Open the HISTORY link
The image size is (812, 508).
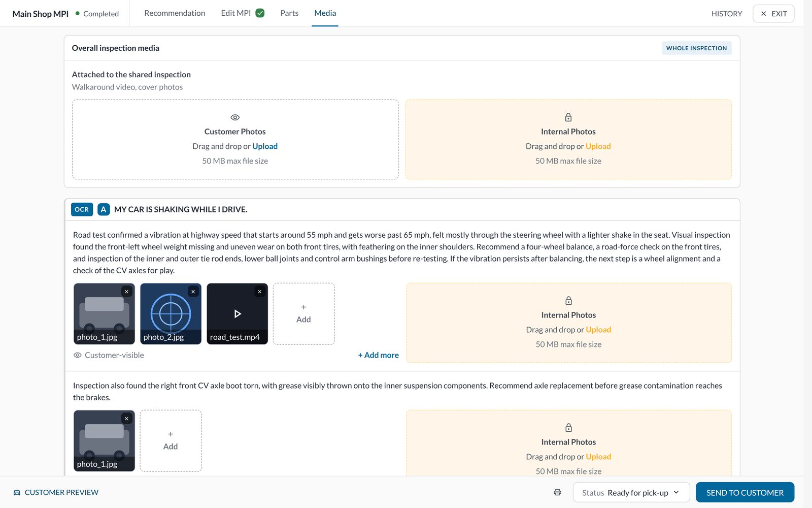727,14
